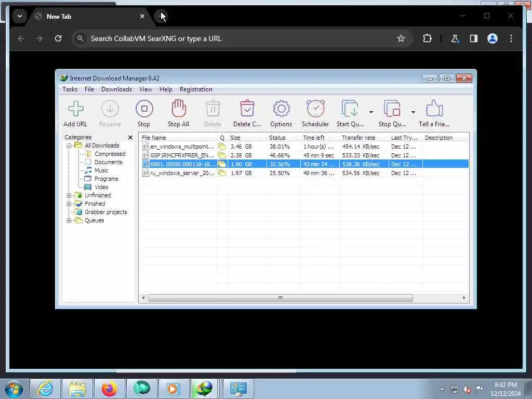Image resolution: width=532 pixels, height=399 pixels.
Task: Select the Documents category
Action: click(108, 162)
